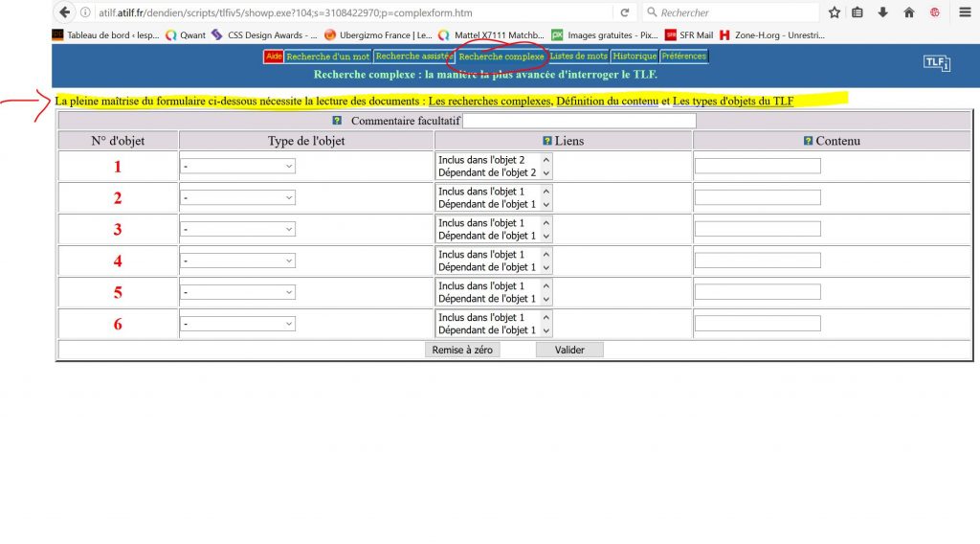
Task: Open the Type de l'objet dropdown for object 6
Action: tap(237, 324)
